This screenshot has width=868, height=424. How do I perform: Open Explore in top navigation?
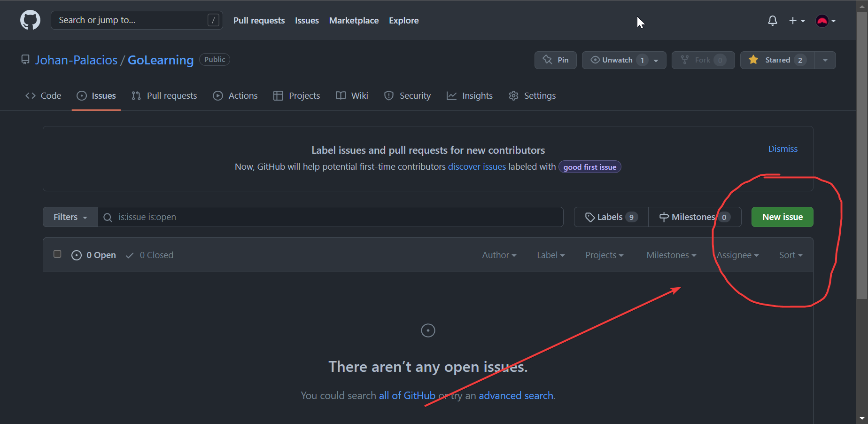click(x=404, y=21)
